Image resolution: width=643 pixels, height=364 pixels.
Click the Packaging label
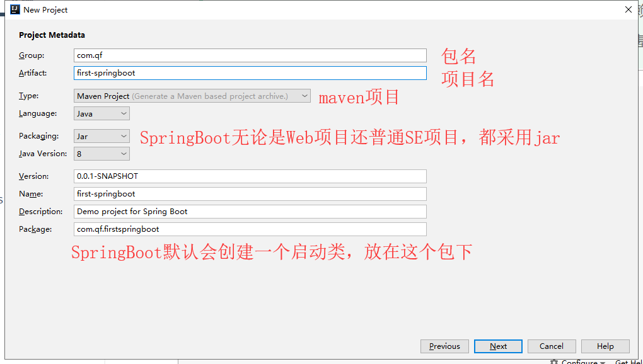click(x=39, y=136)
